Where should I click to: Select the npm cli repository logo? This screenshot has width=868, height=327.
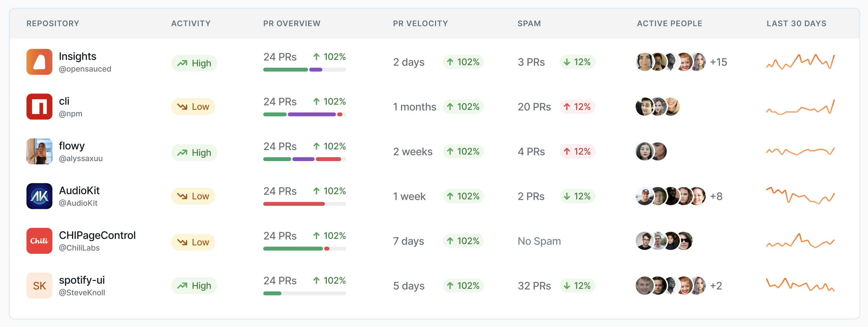pos(39,106)
